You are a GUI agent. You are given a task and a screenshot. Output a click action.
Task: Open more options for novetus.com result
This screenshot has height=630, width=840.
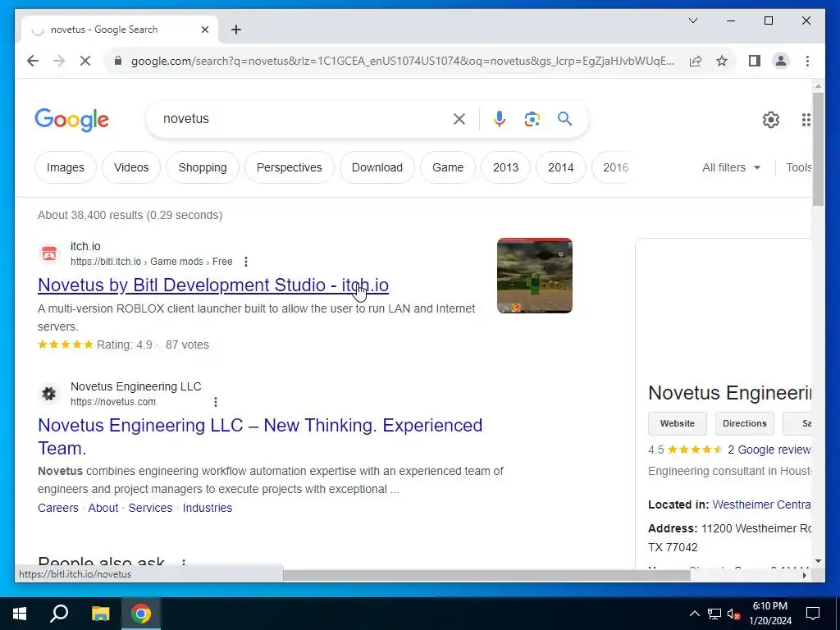point(216,402)
